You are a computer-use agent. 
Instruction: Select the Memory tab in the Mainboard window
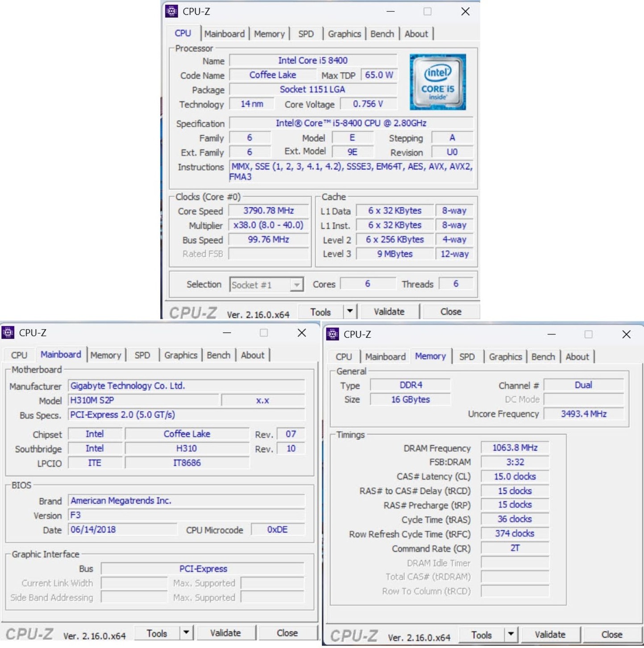(106, 355)
